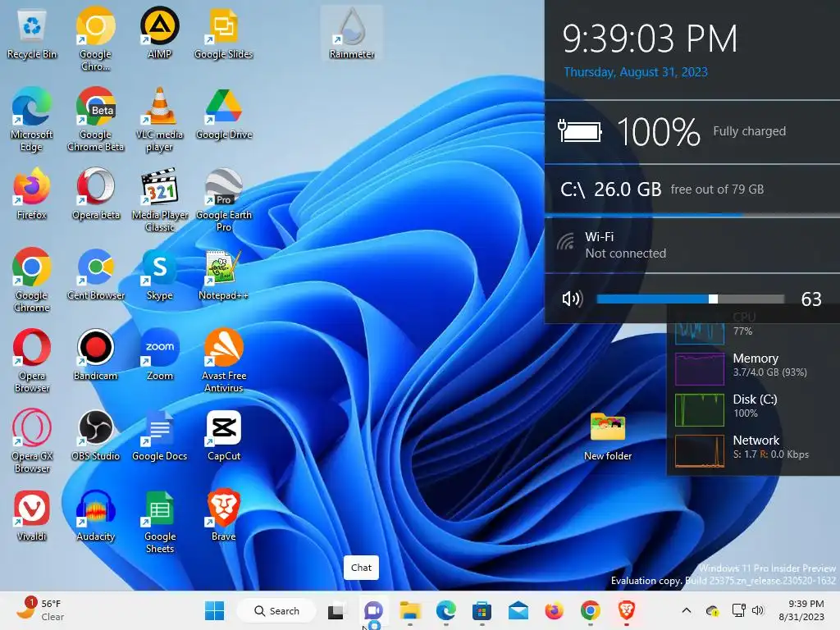
Task: Open Chat from the taskbar
Action: 373,610
